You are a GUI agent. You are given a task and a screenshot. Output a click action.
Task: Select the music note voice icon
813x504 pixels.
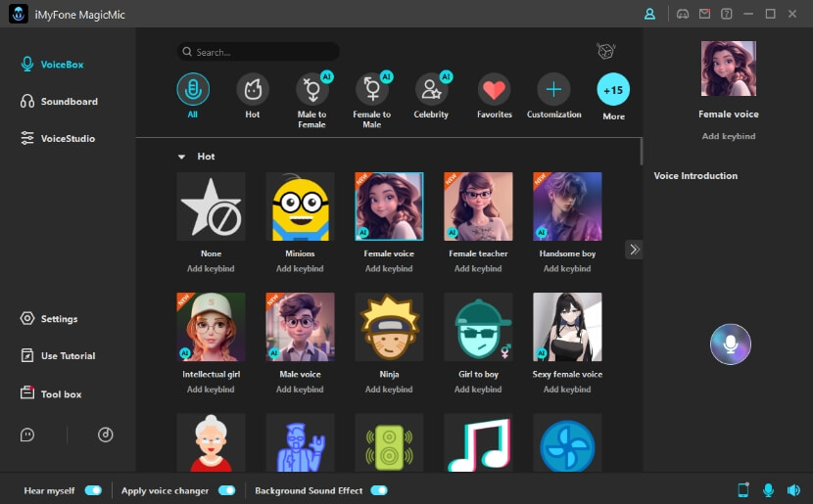coord(479,443)
